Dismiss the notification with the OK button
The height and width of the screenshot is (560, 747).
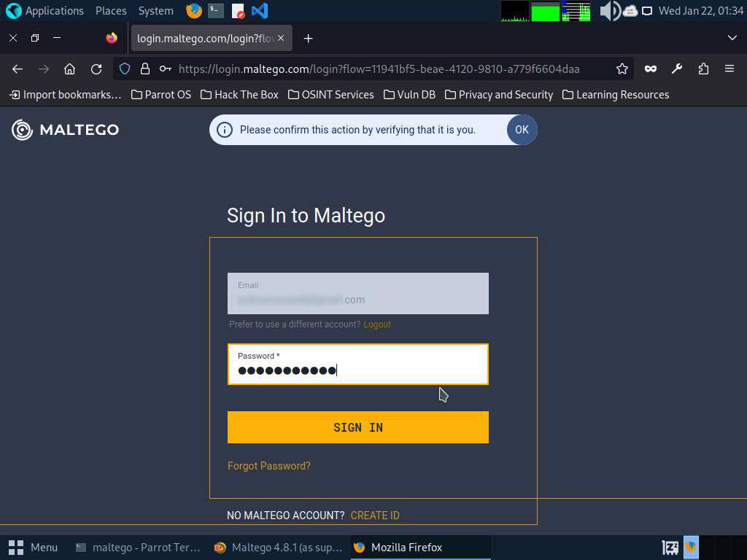coord(522,130)
